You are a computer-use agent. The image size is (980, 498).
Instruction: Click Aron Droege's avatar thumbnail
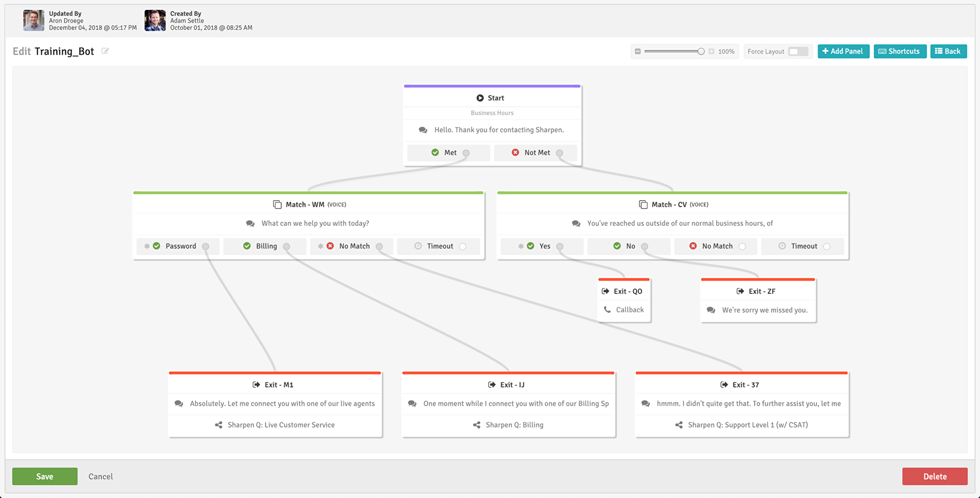(34, 20)
